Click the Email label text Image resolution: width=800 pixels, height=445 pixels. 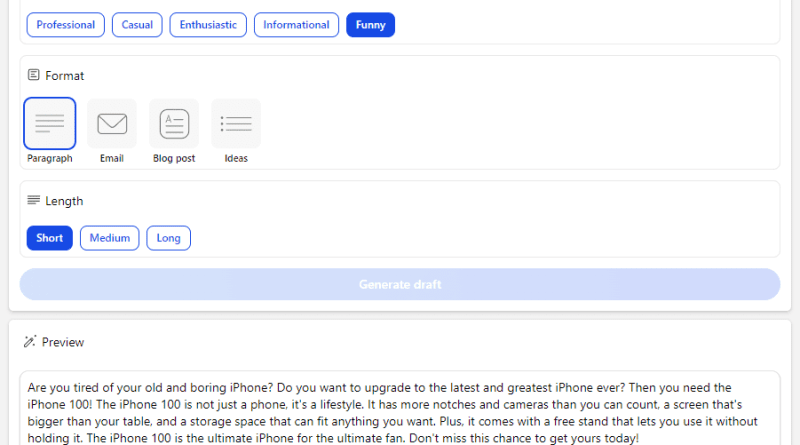[112, 158]
